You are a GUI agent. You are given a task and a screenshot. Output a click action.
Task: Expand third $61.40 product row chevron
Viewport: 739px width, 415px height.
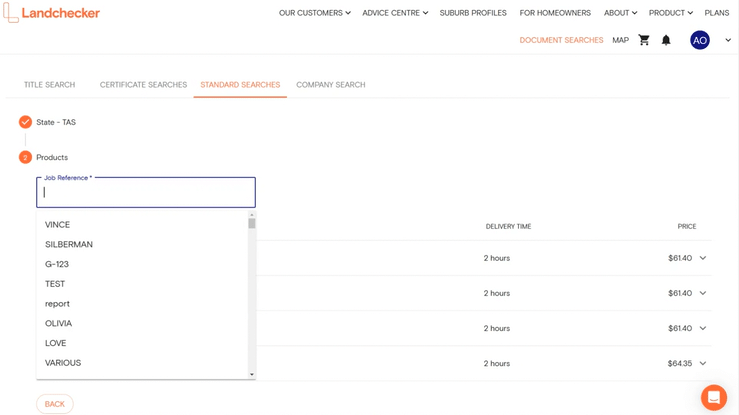pos(703,328)
